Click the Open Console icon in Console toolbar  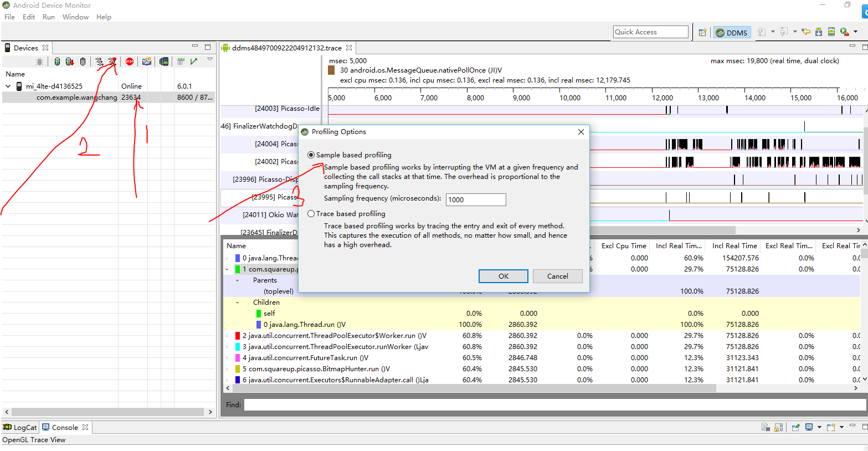click(831, 427)
